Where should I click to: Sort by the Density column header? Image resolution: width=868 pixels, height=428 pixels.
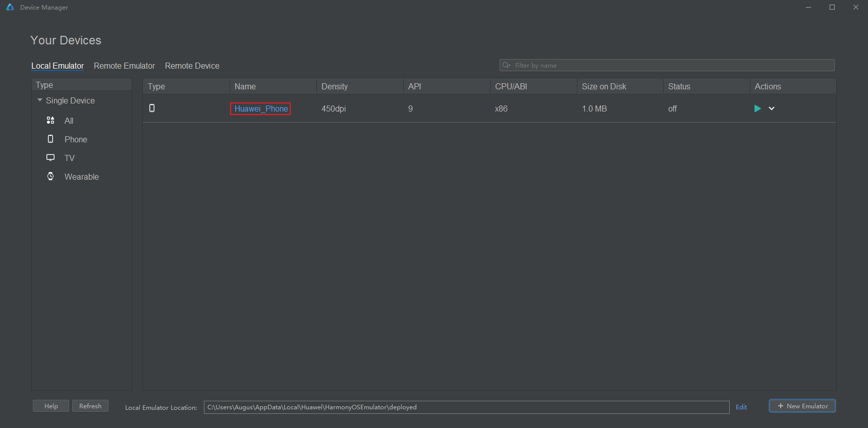tap(360, 86)
